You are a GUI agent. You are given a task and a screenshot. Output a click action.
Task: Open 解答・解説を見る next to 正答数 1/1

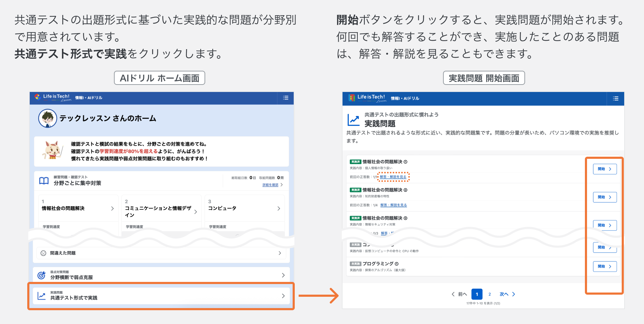pos(393,177)
